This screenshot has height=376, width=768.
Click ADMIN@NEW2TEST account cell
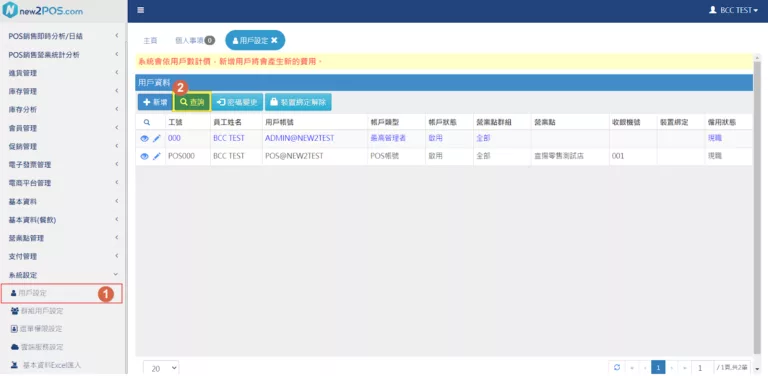click(299, 139)
